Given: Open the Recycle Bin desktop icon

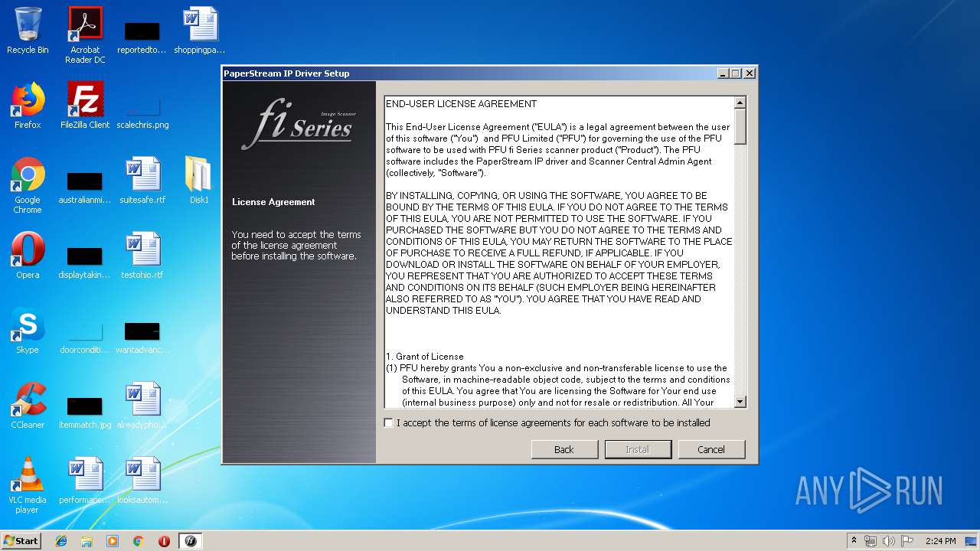Looking at the screenshot, I should click(x=28, y=31).
